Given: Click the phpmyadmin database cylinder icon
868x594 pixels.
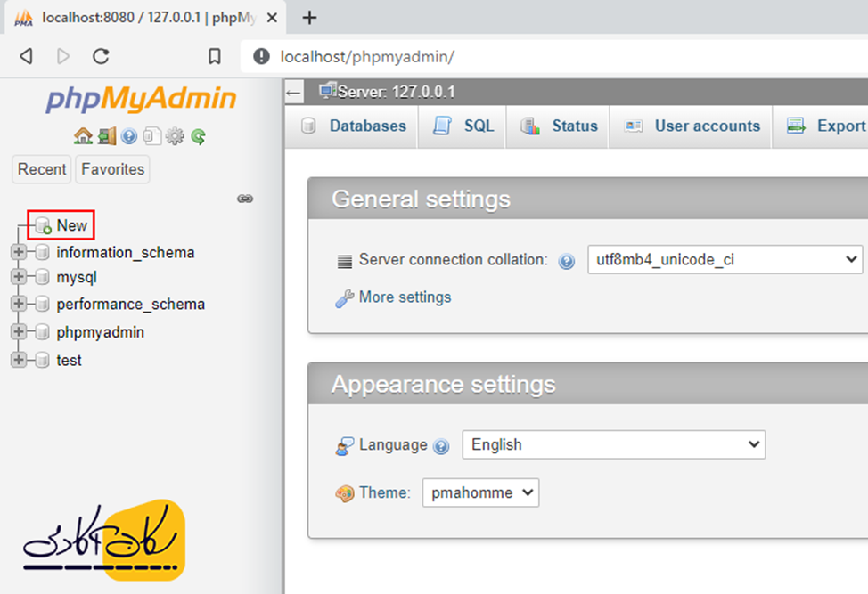Looking at the screenshot, I should 42,332.
